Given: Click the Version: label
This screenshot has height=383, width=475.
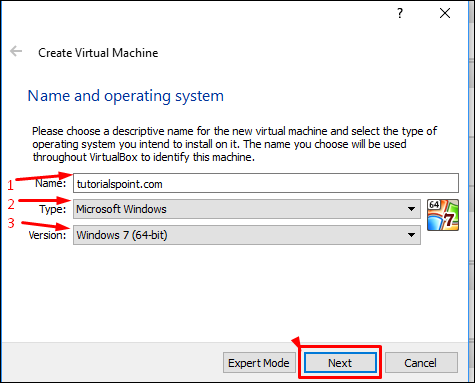Looking at the screenshot, I should (47, 235).
